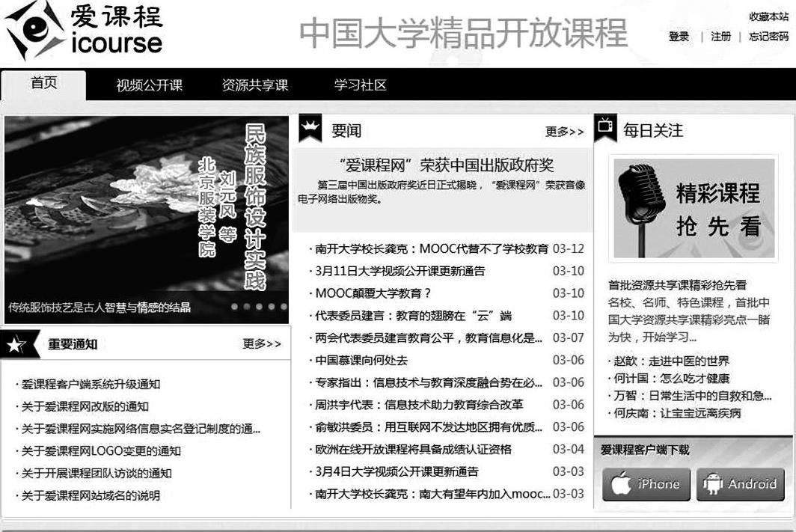Open the 民族服饰设计实践 banner image
The height and width of the screenshot is (532, 796).
click(x=146, y=219)
